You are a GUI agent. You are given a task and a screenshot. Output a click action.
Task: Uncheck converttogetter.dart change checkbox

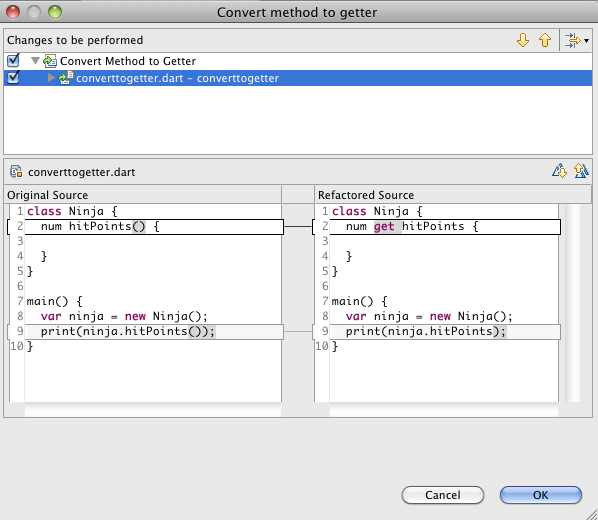tap(13, 77)
